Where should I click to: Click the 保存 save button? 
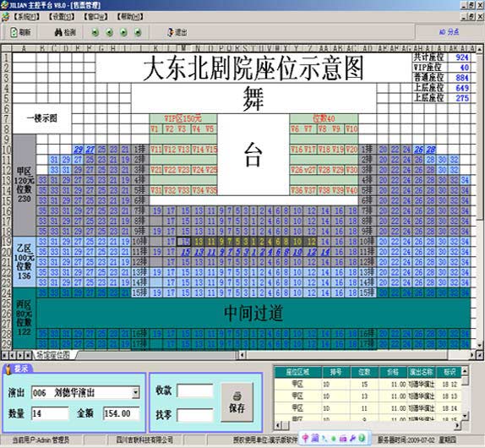pos(237,402)
